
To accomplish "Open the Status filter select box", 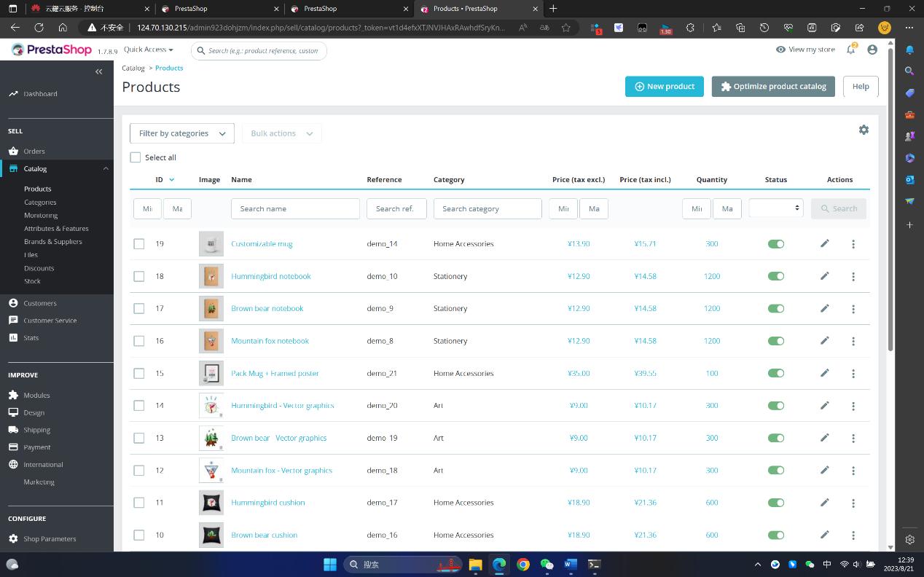I will click(x=775, y=208).
